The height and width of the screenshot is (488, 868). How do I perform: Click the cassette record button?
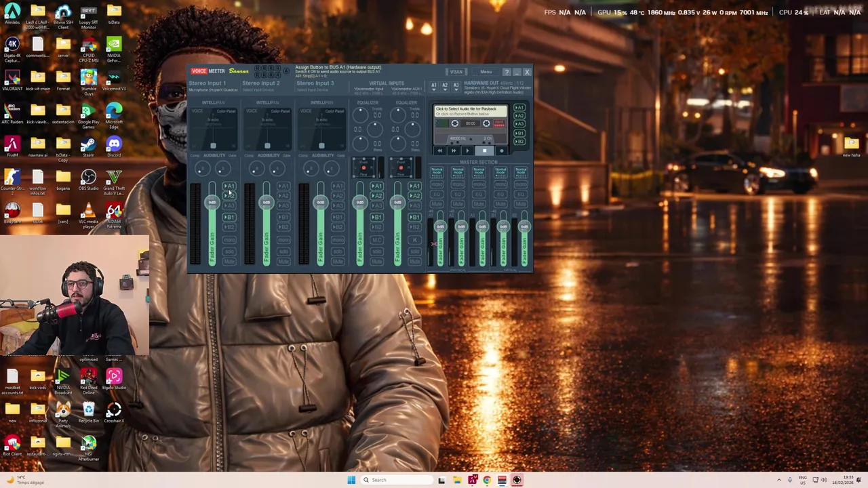(x=501, y=150)
